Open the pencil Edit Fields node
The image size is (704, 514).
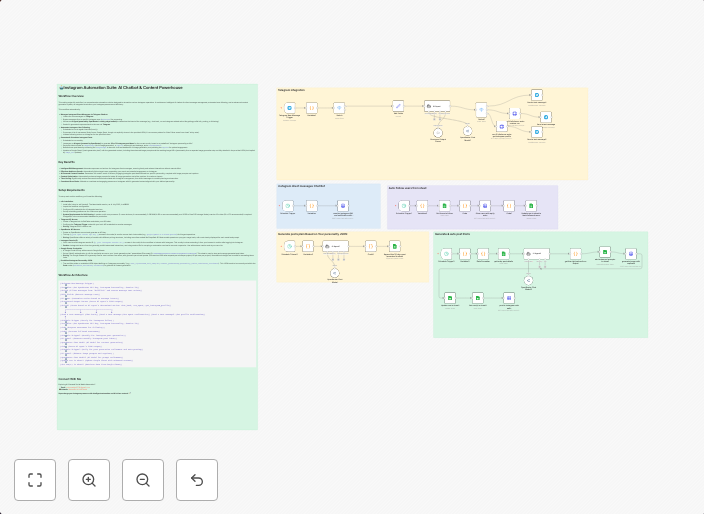pyautogui.click(x=398, y=106)
